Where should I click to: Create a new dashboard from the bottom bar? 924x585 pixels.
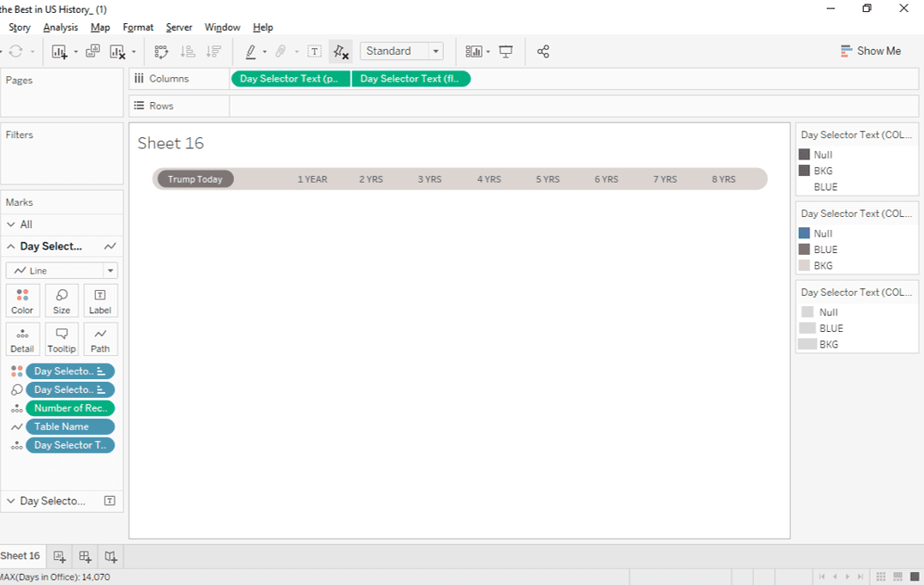(85, 556)
